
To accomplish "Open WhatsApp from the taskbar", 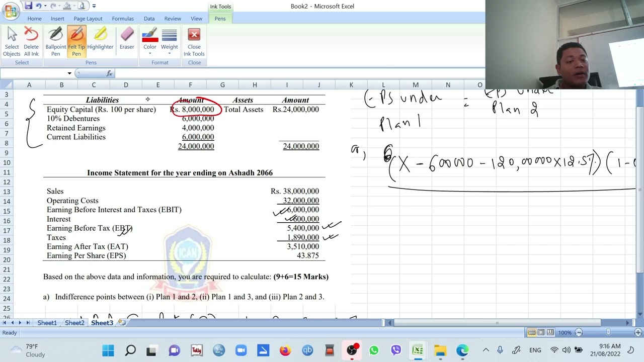I will (374, 350).
